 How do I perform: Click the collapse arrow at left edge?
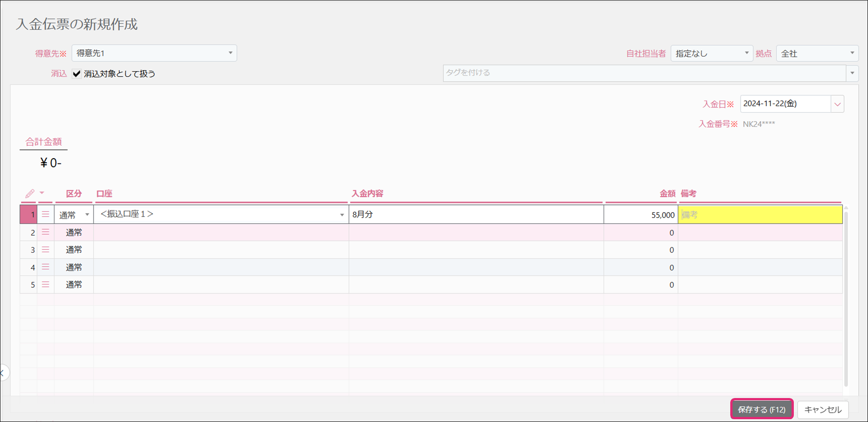3,373
